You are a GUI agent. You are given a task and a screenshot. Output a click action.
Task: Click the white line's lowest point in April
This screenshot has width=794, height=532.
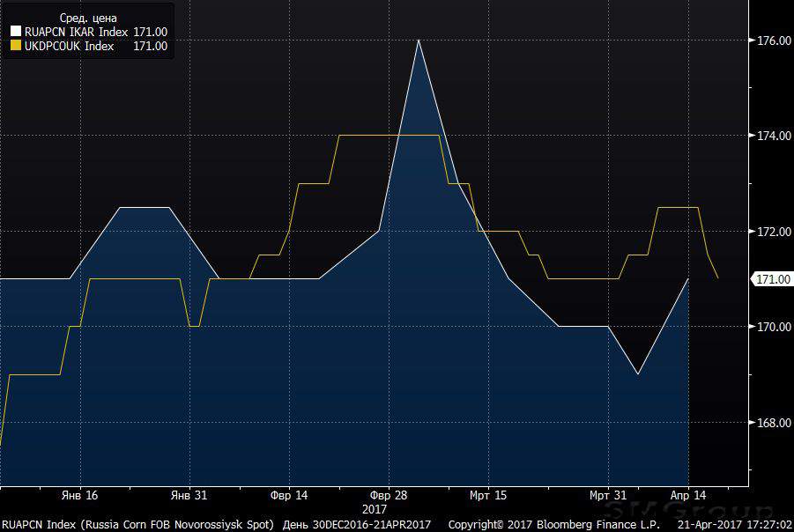637,374
